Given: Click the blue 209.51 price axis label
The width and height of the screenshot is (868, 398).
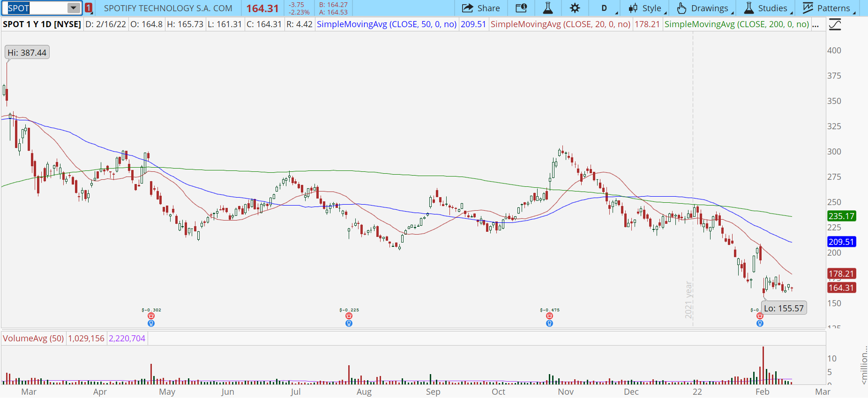Looking at the screenshot, I should (841, 242).
